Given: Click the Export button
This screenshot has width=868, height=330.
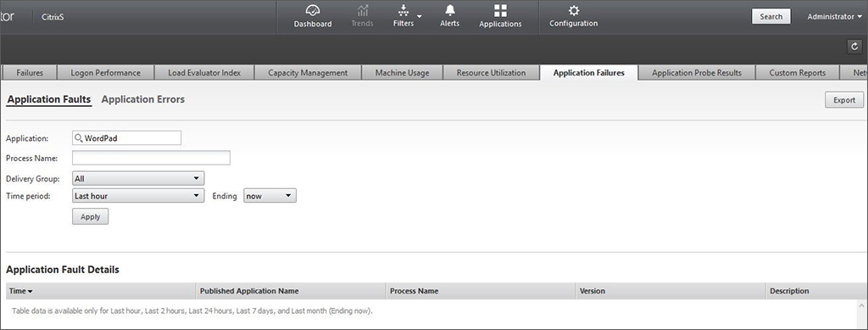Looking at the screenshot, I should tap(844, 100).
